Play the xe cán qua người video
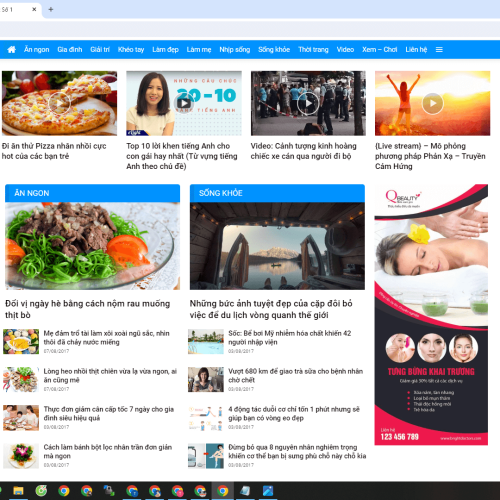Image resolution: width=500 pixels, height=500 pixels. tap(308, 103)
